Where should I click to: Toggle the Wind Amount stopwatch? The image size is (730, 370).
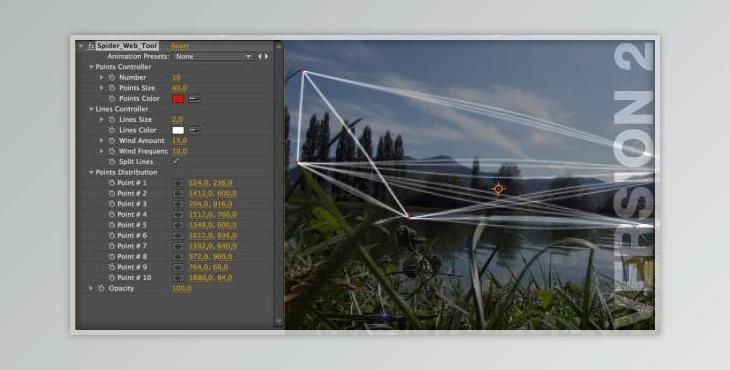112,141
